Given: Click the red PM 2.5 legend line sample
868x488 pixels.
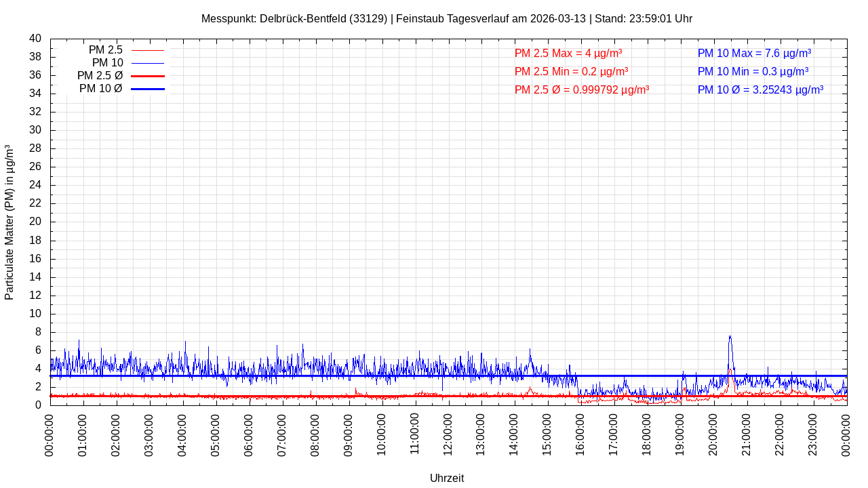Looking at the screenshot, I should click(147, 50).
